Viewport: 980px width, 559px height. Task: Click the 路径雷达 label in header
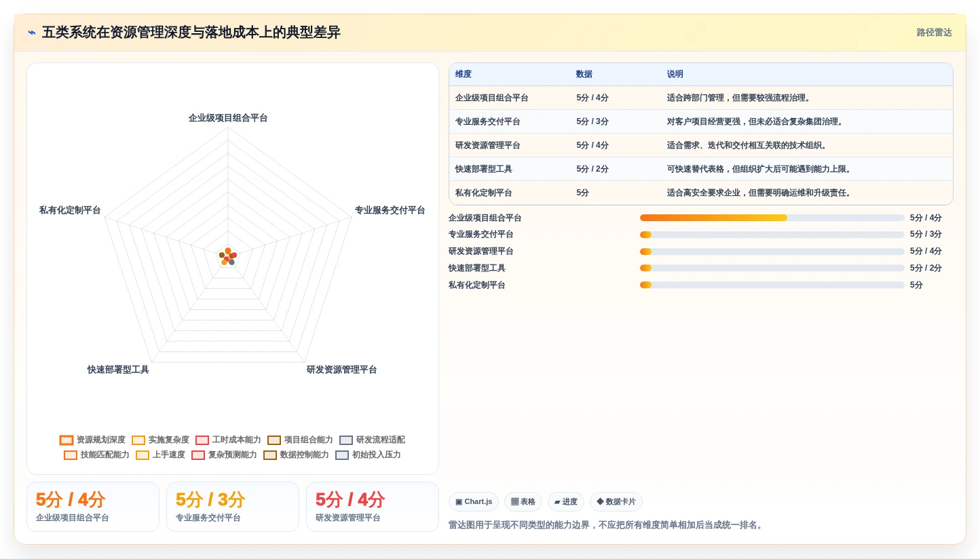click(935, 33)
